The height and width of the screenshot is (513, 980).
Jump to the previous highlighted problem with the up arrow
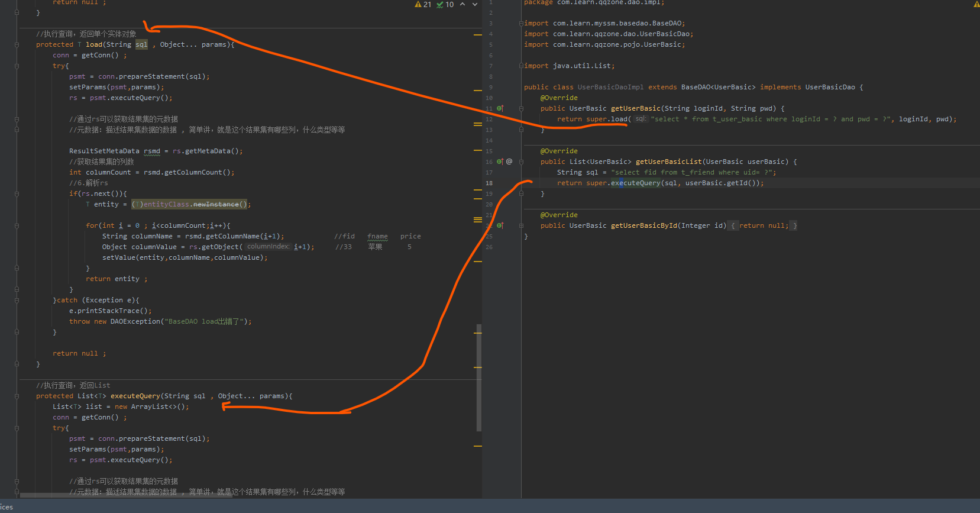coord(462,5)
